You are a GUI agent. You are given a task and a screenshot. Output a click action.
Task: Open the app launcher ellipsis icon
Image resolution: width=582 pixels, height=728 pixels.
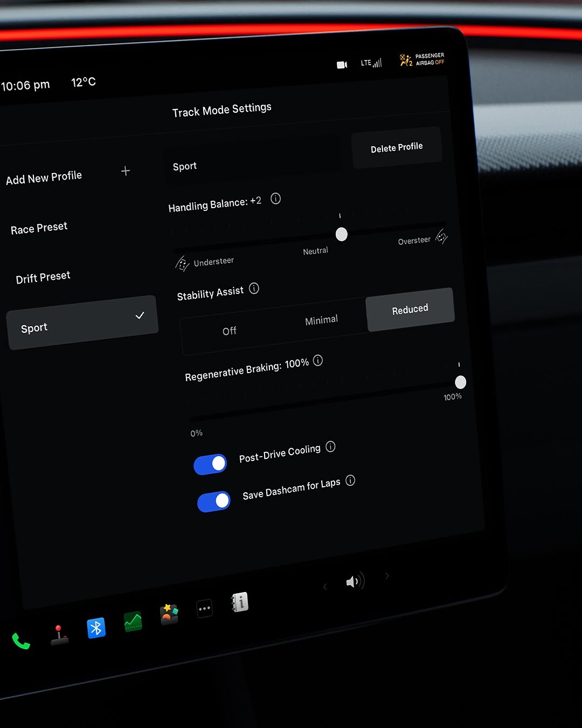pos(204,608)
